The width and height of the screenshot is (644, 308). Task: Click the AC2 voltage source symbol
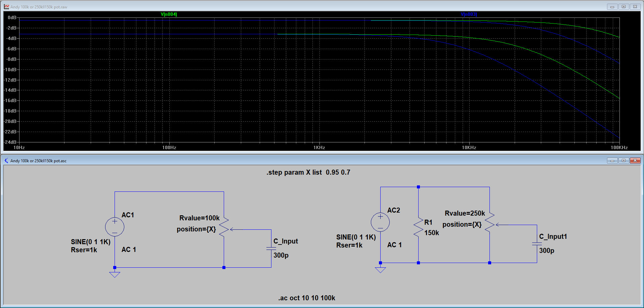(x=380, y=222)
